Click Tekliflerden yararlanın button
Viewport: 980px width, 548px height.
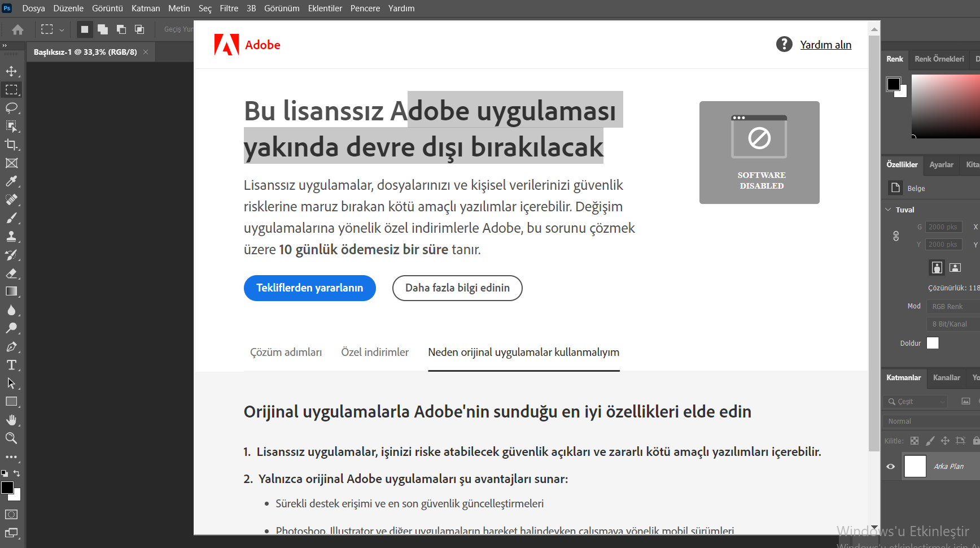(310, 288)
